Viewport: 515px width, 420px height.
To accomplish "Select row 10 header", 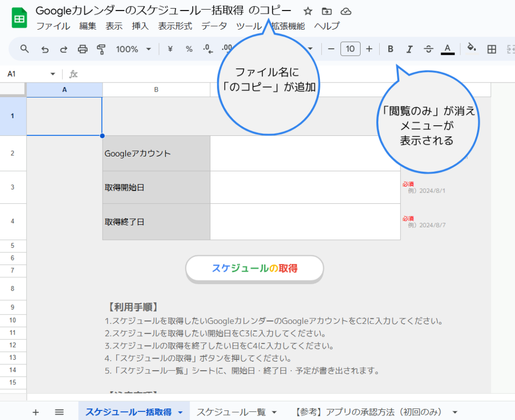I will tap(13, 320).
